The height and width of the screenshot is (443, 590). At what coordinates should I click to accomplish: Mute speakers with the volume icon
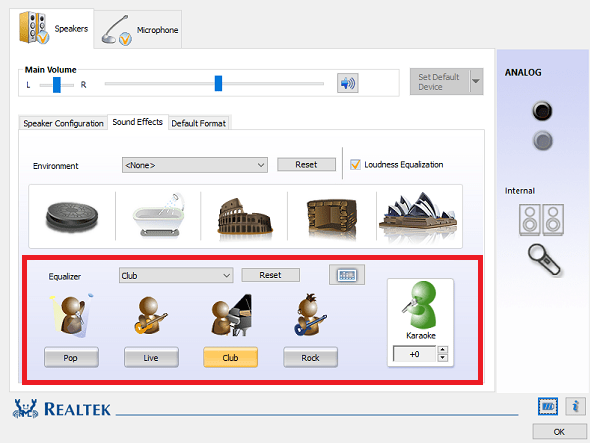(x=347, y=83)
